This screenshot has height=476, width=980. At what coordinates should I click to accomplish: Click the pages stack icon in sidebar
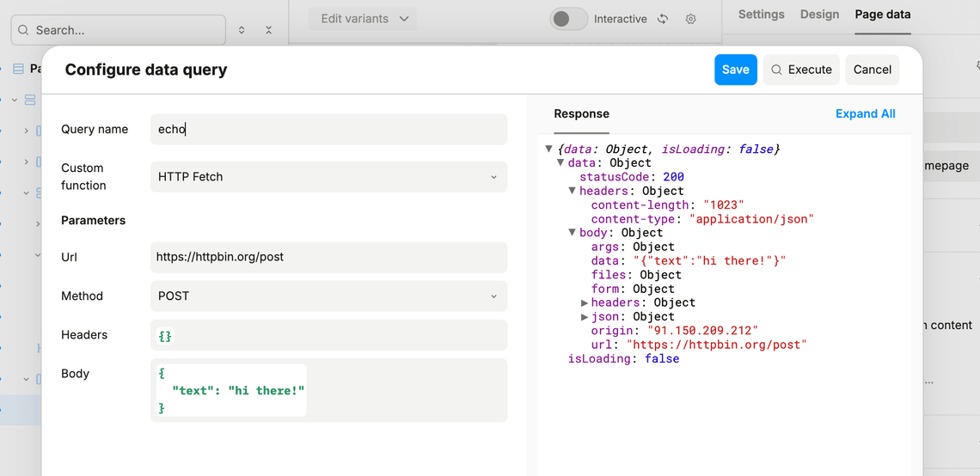coord(18,69)
